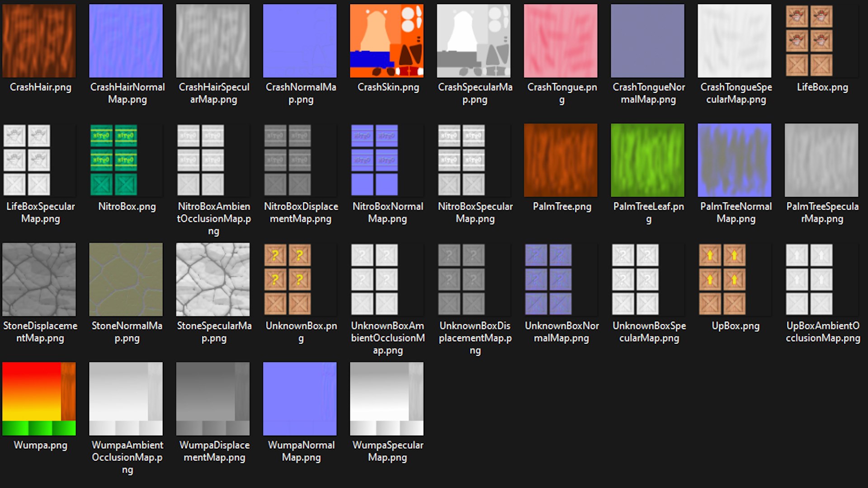Screen dimensions: 868x488
Task: Select the PalmTreeLeaf.png green texture
Action: click(647, 160)
